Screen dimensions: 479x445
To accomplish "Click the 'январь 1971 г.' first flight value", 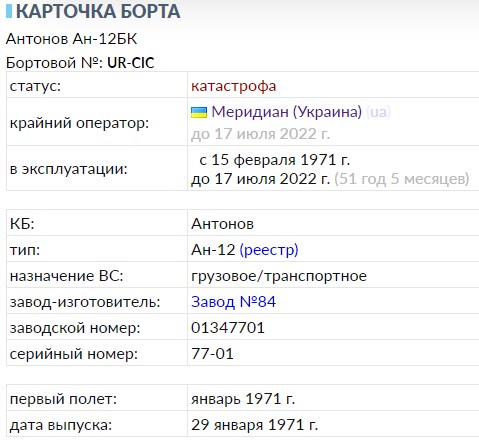I will (243, 399).
